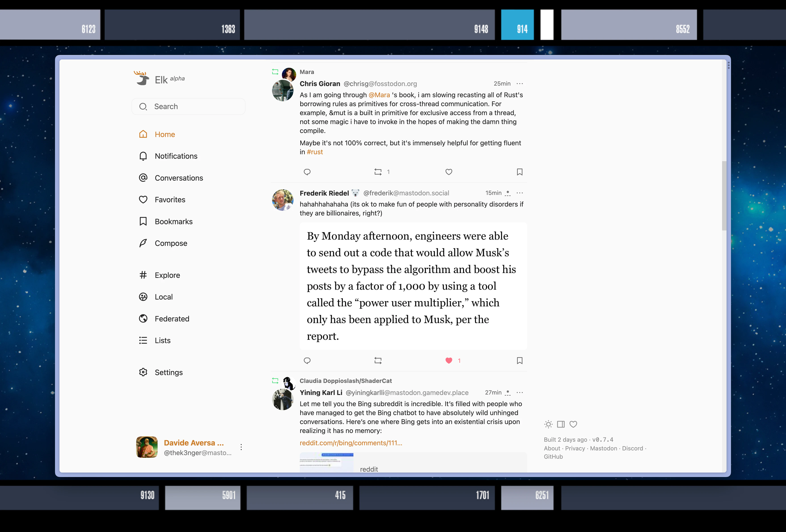Screen dimensions: 786x532
Task: Unfavorite Frederik Riedel's post
Action: click(449, 361)
